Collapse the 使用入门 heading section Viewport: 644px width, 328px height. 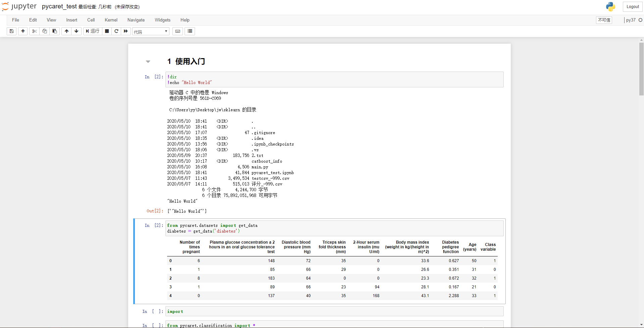point(148,61)
